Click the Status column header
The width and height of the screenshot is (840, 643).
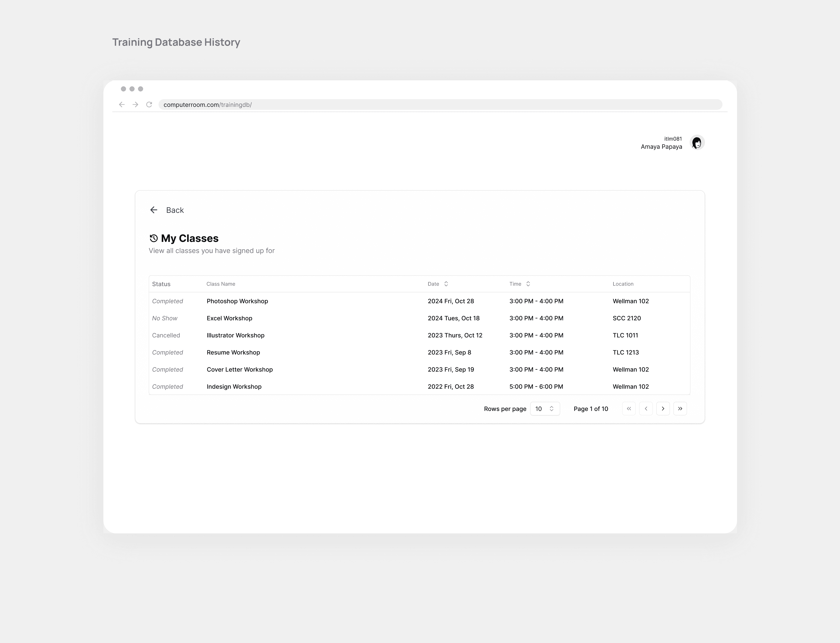click(161, 284)
